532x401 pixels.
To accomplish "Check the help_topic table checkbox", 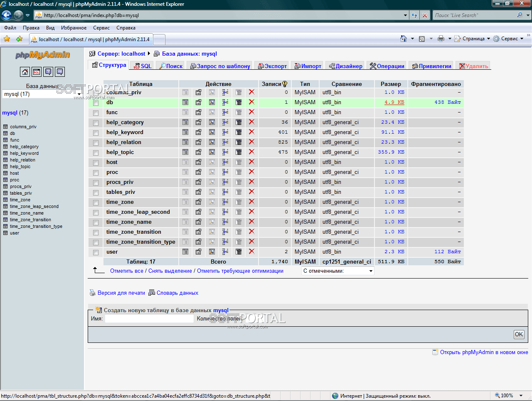I will click(x=96, y=153).
